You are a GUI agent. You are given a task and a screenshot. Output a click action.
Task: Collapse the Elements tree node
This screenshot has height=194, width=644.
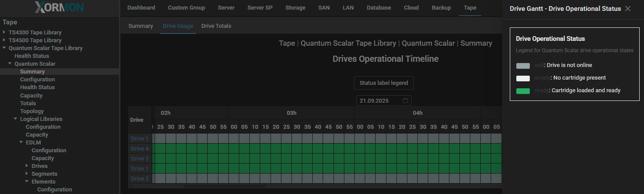27,181
